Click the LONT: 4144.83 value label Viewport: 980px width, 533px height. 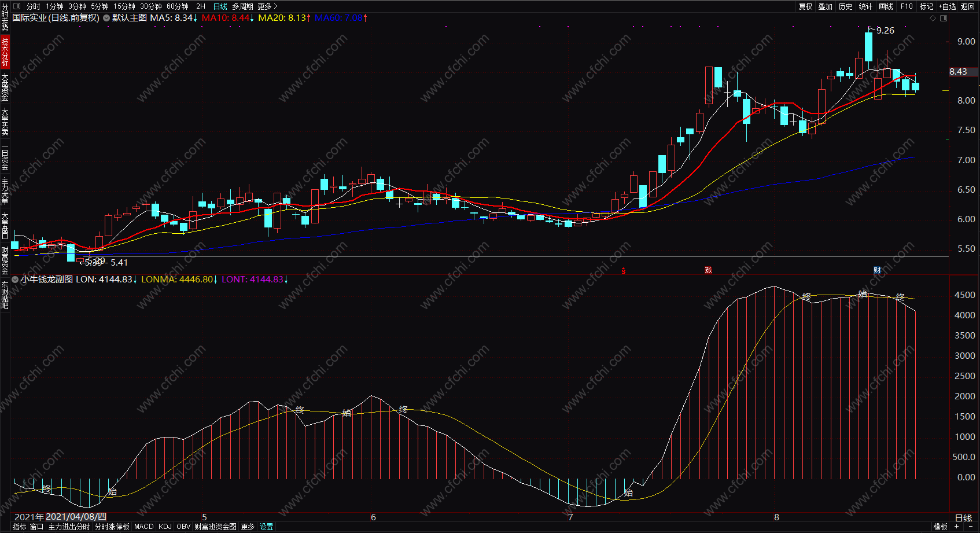pyautogui.click(x=255, y=280)
